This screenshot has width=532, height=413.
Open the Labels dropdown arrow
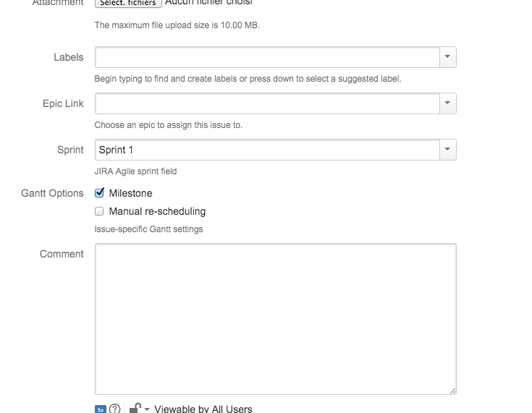click(x=448, y=57)
